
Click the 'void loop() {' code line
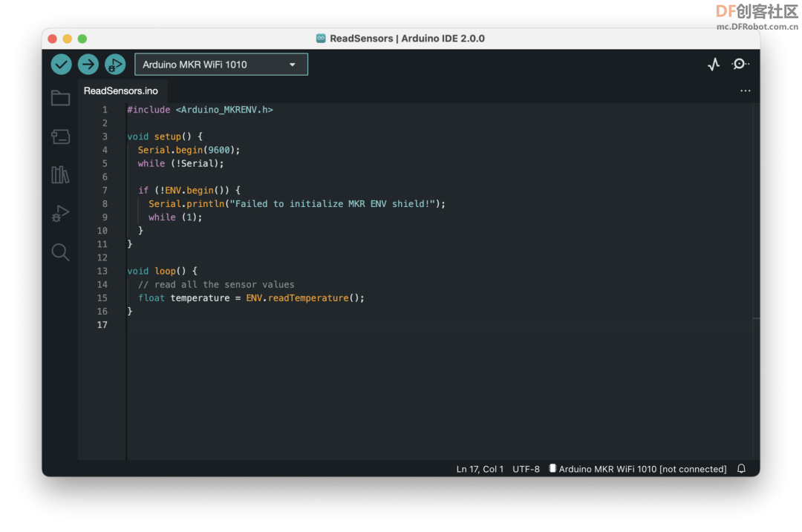[162, 271]
